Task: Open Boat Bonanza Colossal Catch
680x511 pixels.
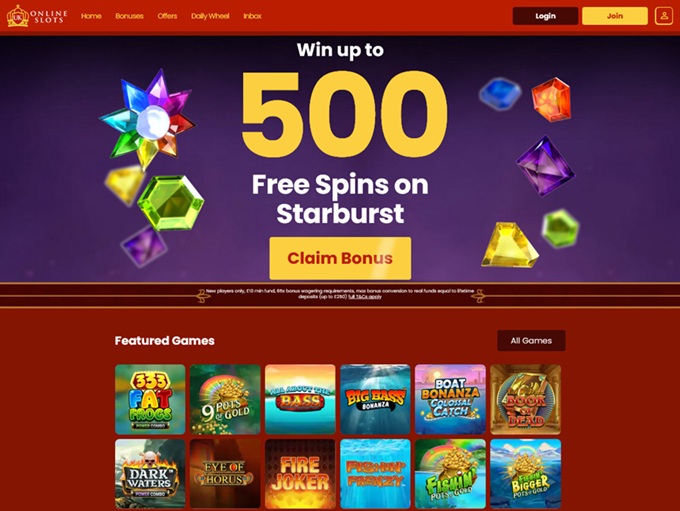Action: tap(450, 399)
